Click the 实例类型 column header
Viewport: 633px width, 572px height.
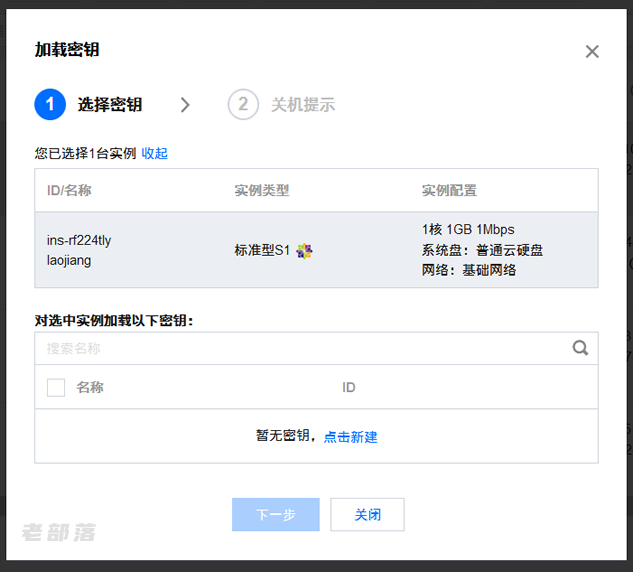[x=262, y=190]
